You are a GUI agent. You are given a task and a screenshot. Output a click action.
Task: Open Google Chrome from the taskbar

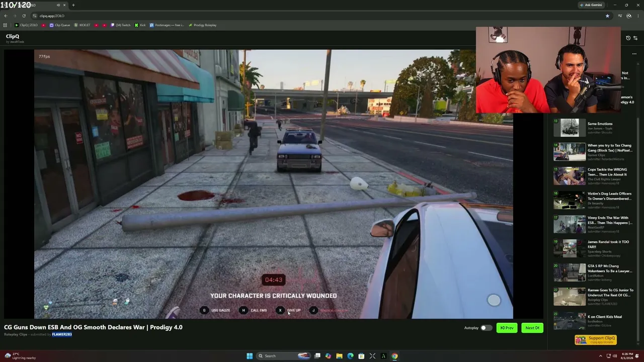click(x=394, y=356)
